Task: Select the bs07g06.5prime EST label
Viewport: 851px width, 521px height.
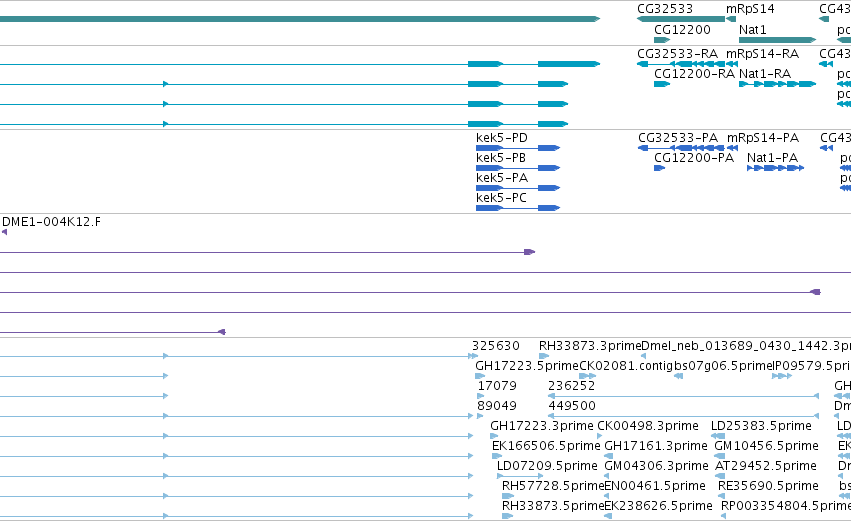Action: (x=722, y=366)
